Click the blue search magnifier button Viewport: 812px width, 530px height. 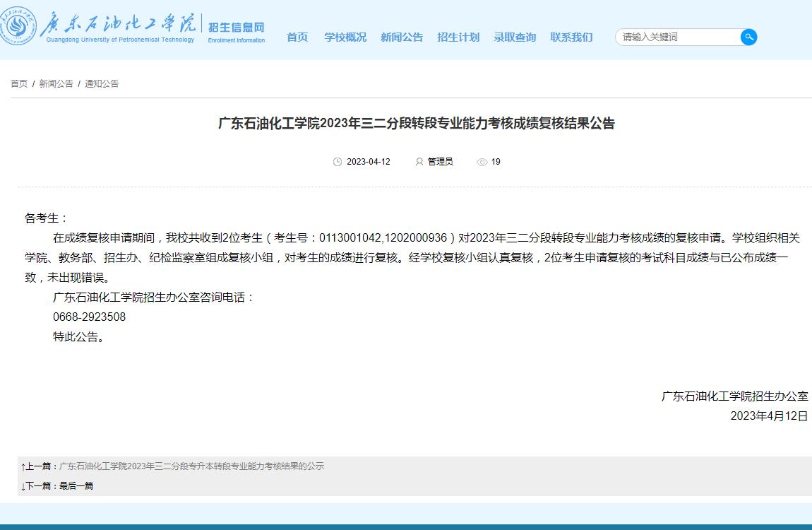[748, 37]
